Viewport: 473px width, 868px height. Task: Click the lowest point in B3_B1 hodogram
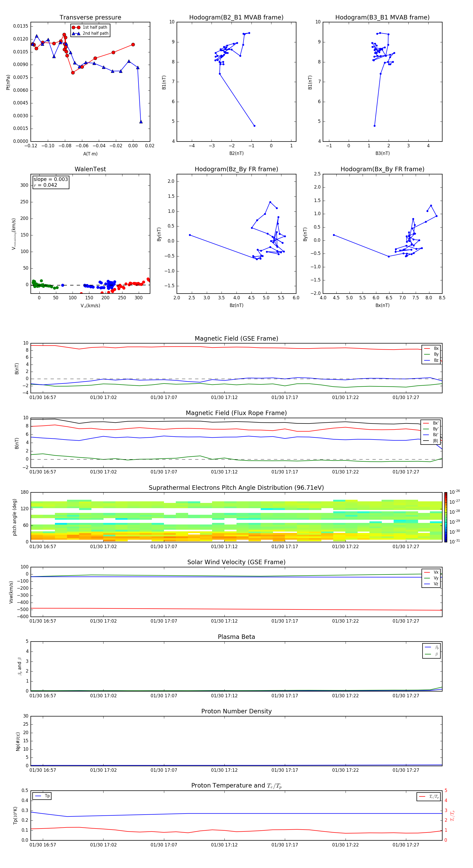point(374,126)
